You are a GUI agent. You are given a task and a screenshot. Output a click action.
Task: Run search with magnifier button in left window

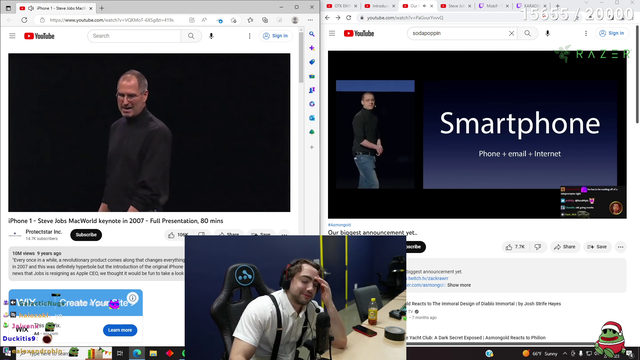point(191,36)
